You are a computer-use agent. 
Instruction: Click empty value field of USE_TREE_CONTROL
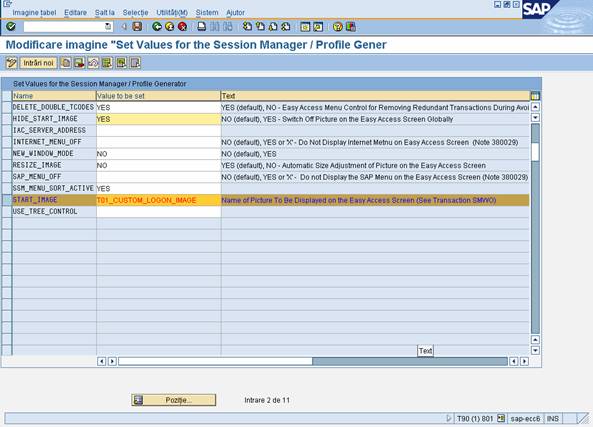(x=158, y=211)
